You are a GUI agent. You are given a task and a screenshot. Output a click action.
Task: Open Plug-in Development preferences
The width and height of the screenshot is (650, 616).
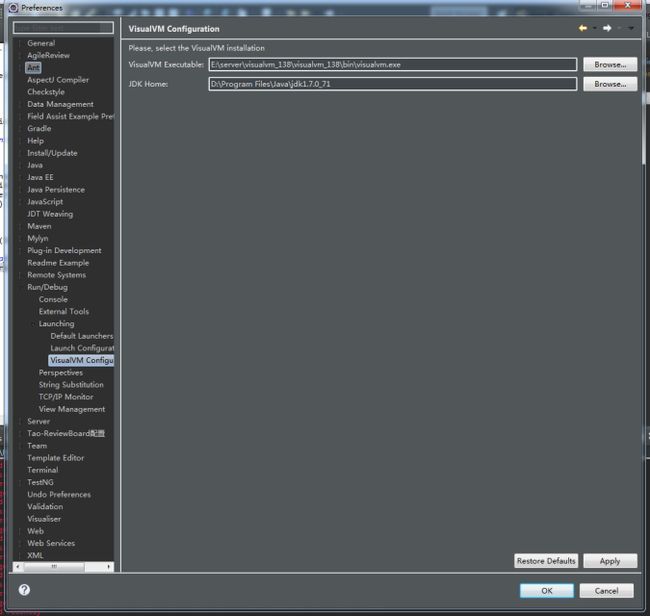(64, 250)
